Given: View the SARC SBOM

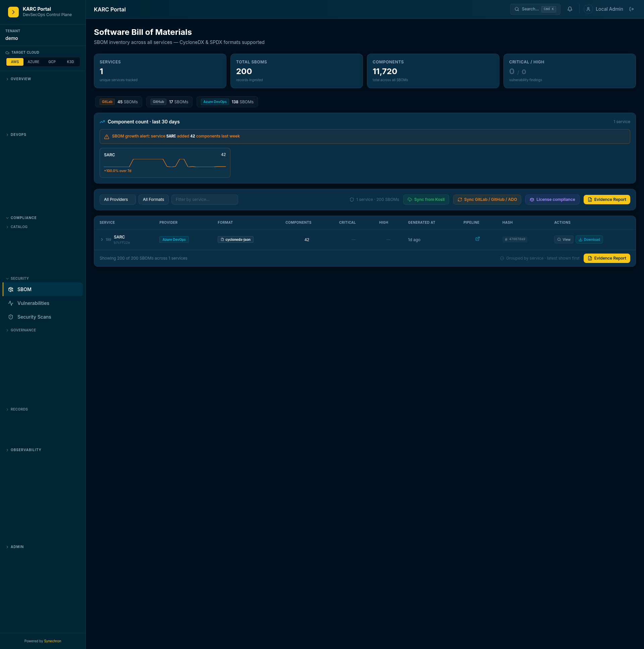Looking at the screenshot, I should pyautogui.click(x=564, y=240).
